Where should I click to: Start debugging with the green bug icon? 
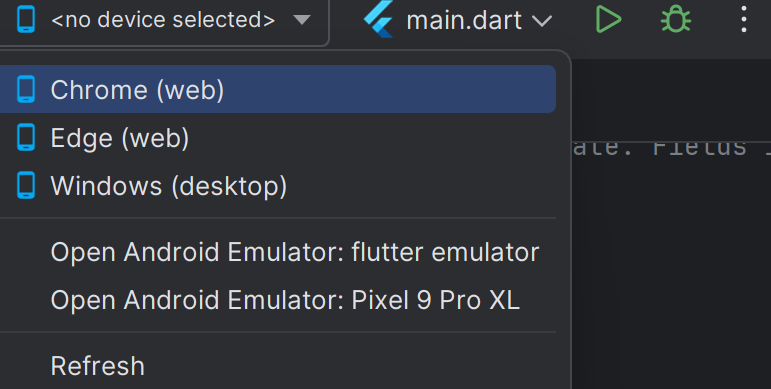pos(676,20)
